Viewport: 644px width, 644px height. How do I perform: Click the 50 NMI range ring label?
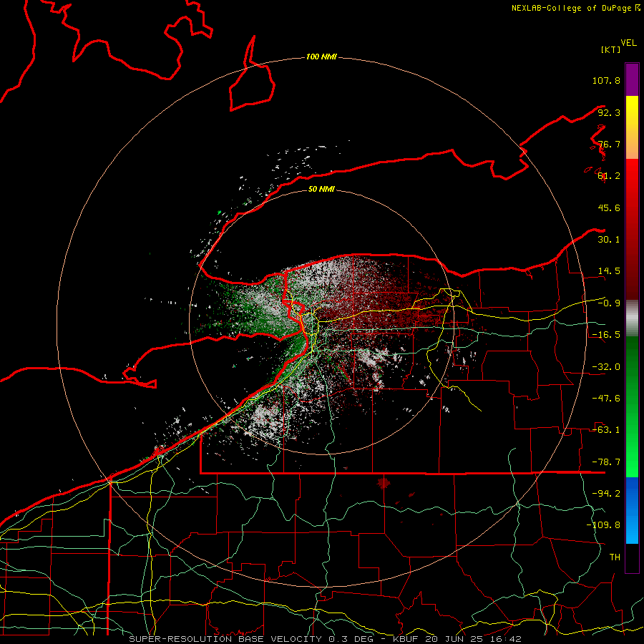[321, 189]
